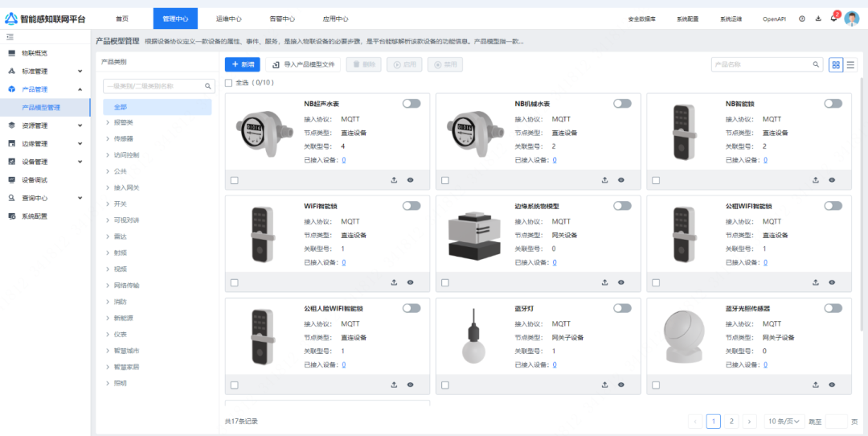Export the 公租WIFI智能锁 model
This screenshot has height=436, width=868.
tap(816, 282)
